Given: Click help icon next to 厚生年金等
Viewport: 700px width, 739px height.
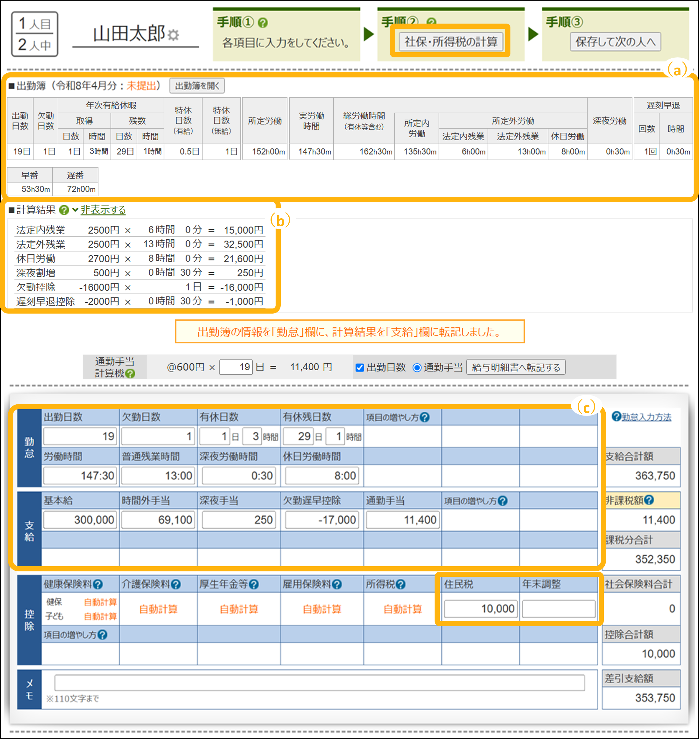Looking at the screenshot, I should (x=254, y=584).
